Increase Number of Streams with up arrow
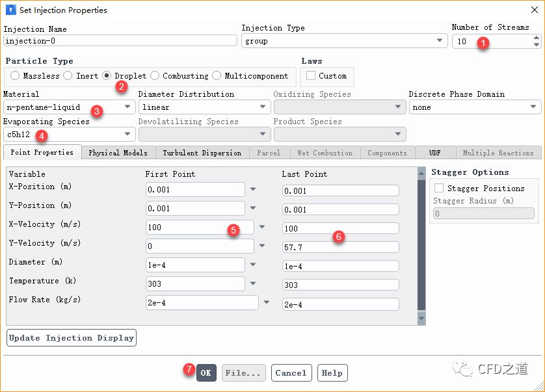The image size is (545, 392). point(536,38)
